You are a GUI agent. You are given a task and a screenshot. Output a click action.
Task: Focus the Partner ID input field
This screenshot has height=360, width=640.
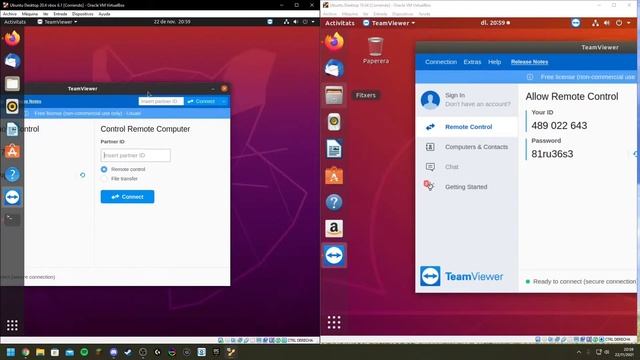pos(136,155)
